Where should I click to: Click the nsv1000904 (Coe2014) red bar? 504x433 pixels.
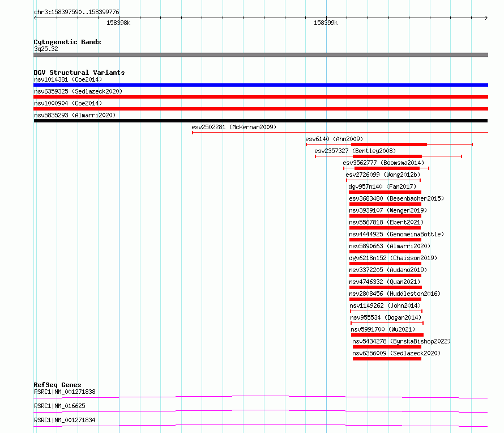tap(260, 109)
